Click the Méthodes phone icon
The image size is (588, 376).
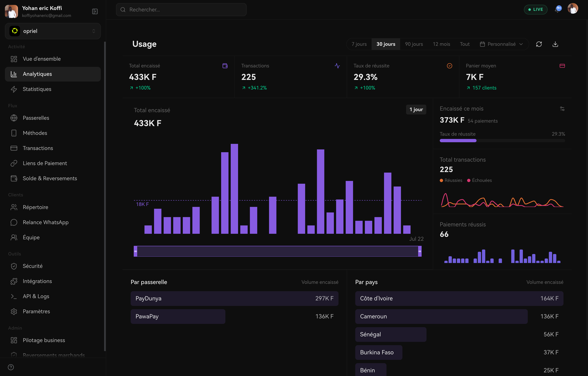(x=14, y=133)
